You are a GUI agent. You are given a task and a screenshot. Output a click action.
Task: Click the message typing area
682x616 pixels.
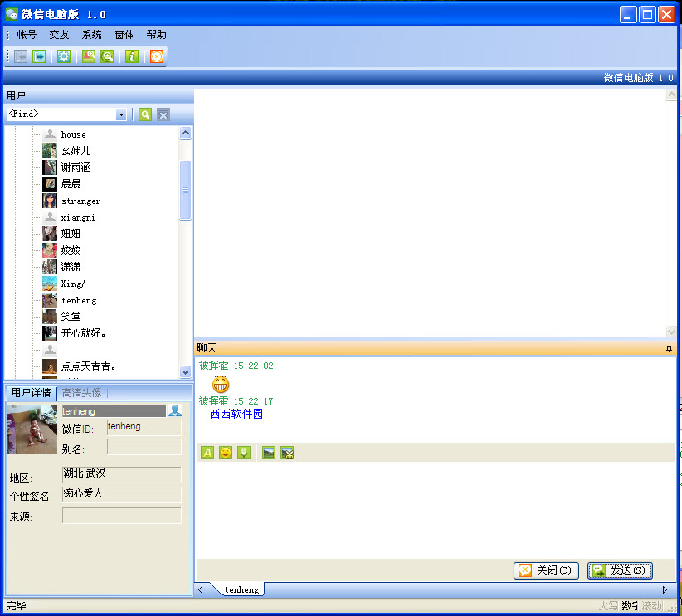click(x=435, y=510)
